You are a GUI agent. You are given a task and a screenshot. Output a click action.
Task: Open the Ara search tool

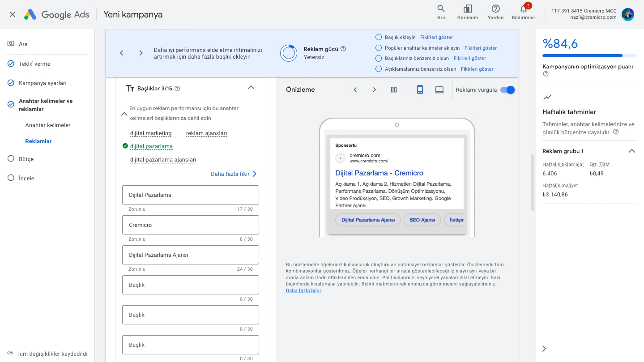coord(441,12)
